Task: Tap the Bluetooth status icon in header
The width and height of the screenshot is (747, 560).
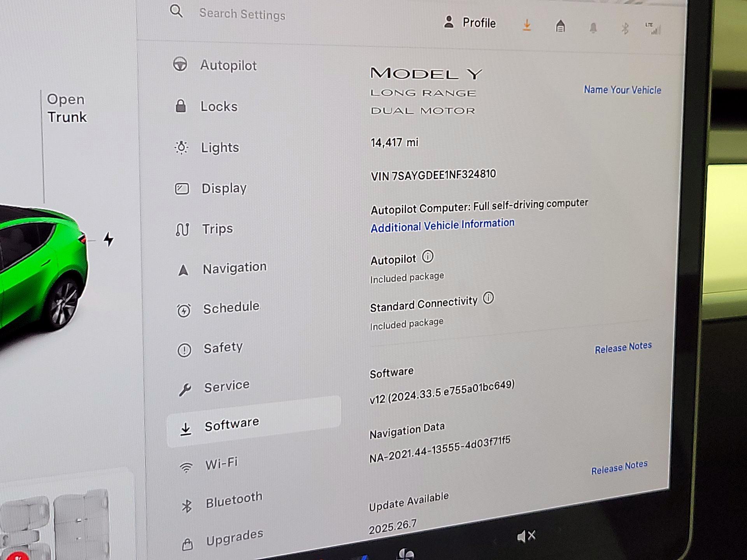Action: click(625, 28)
